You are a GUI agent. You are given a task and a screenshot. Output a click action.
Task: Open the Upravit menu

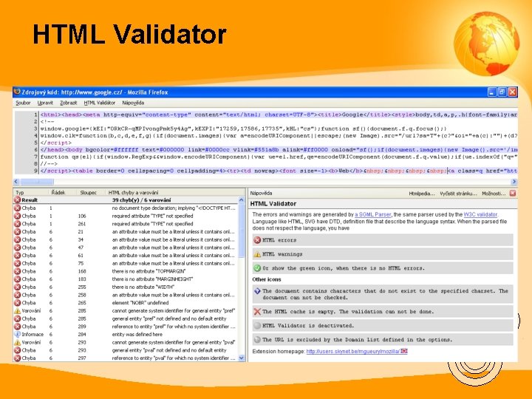45,103
